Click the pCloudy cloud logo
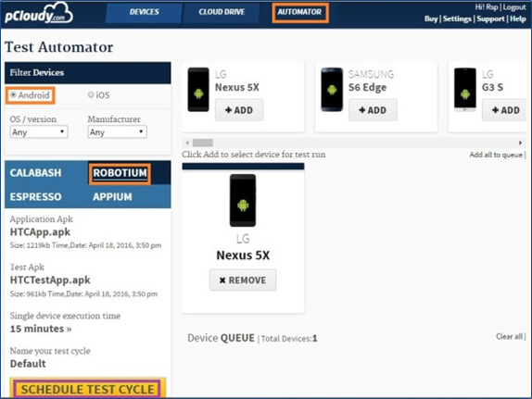Viewport: 532px width, 399px height. (x=39, y=14)
